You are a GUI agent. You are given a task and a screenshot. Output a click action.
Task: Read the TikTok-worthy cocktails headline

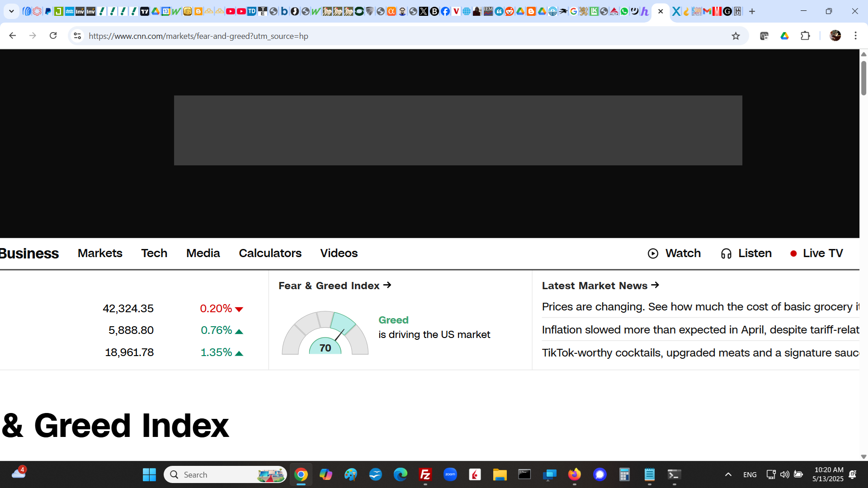tap(700, 353)
